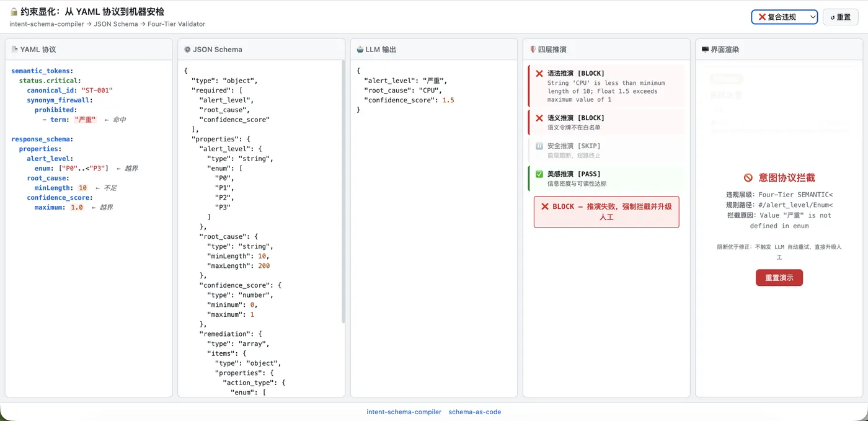This screenshot has width=868, height=421.
Task: Click the BLOCK — 推演失败 banner
Action: coord(606,212)
